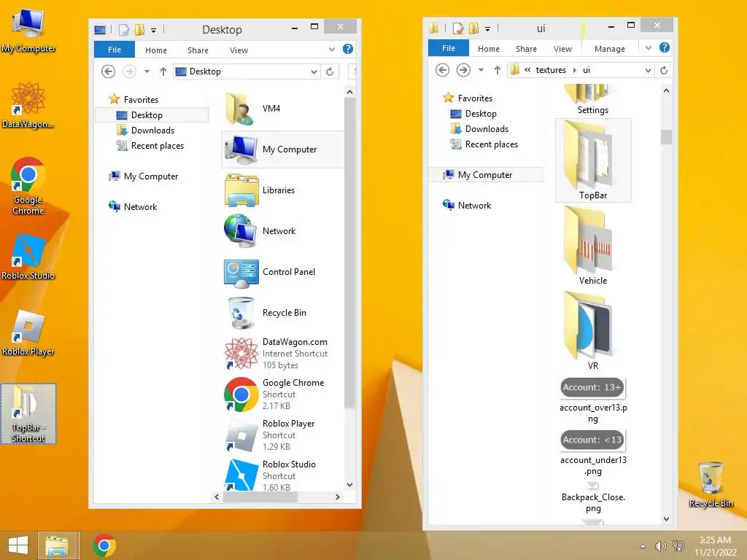Screen dimensions: 747x560
Task: Launch Chrome from the taskbar
Action: 104,545
